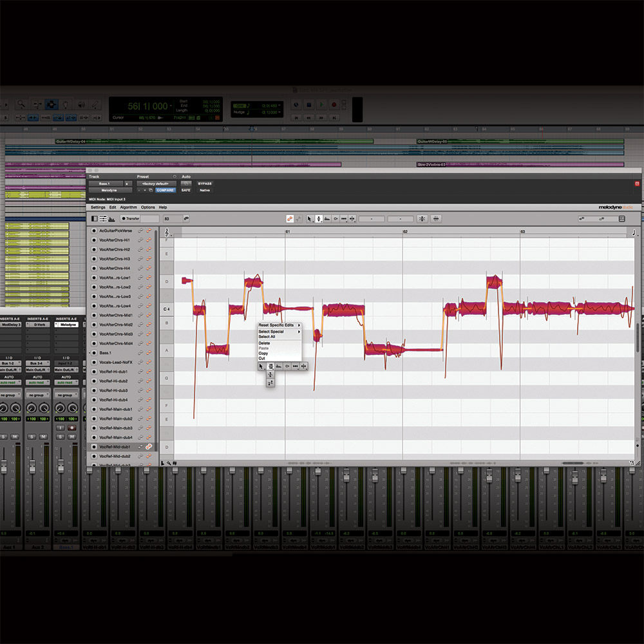The width and height of the screenshot is (644, 644).
Task: Click the tempo field showing 83
Action: pyautogui.click(x=172, y=218)
